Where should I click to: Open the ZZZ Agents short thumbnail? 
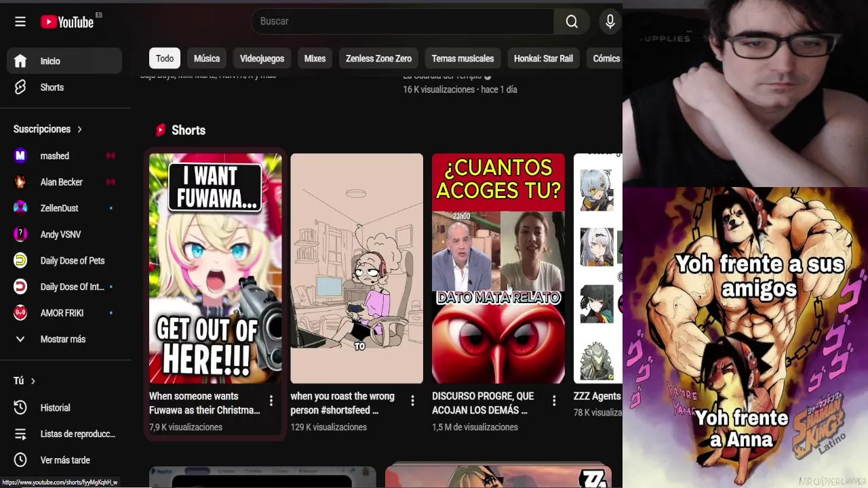pos(598,268)
